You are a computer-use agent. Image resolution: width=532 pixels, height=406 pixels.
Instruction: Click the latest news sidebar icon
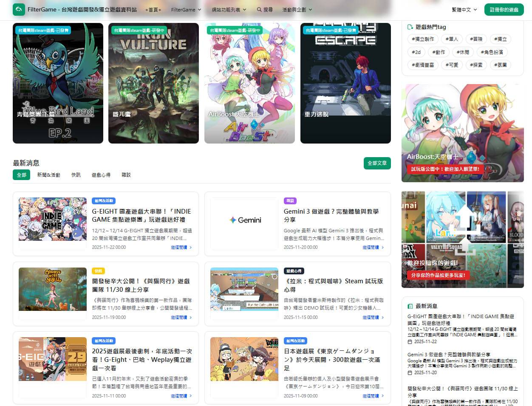[x=410, y=306]
